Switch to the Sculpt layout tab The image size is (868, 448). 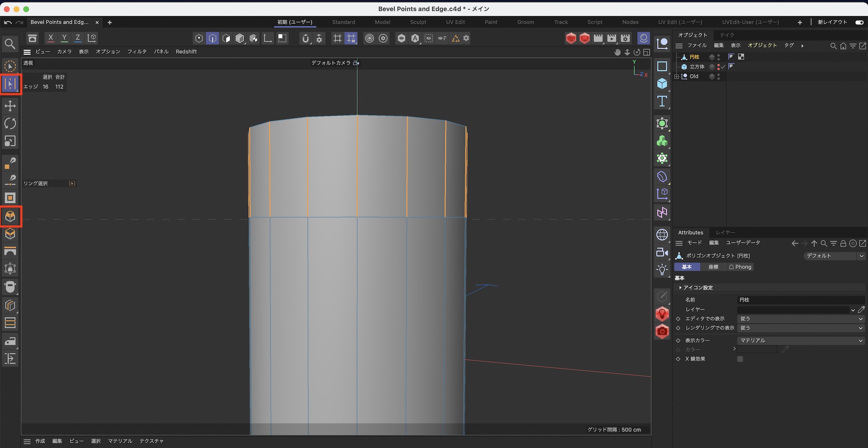point(418,22)
